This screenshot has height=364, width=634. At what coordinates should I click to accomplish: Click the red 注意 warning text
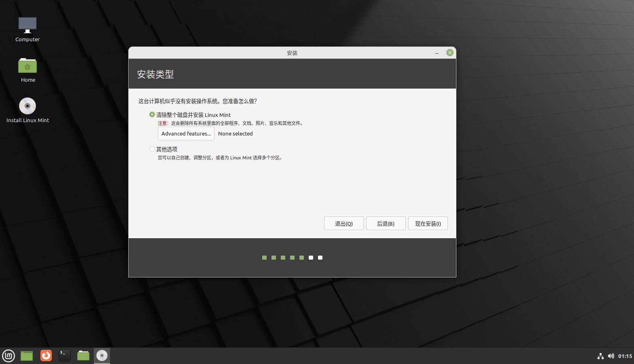click(x=163, y=123)
